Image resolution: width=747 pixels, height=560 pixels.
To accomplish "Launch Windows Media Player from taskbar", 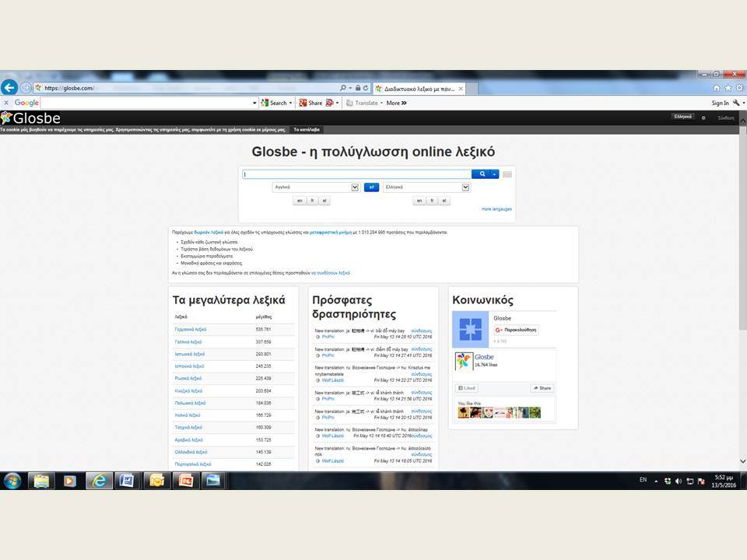I will click(x=69, y=481).
